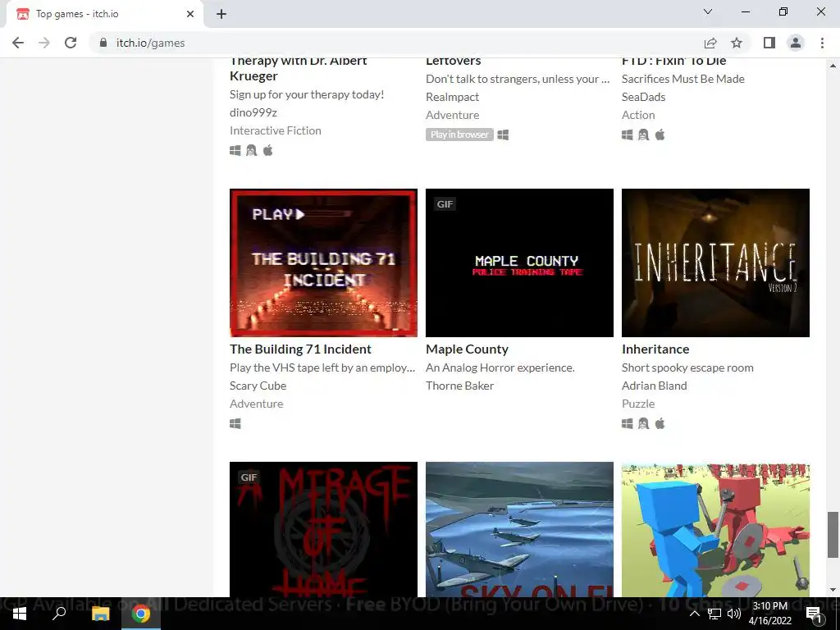
Task: Click the Windows icon under Inheritance
Action: (628, 423)
